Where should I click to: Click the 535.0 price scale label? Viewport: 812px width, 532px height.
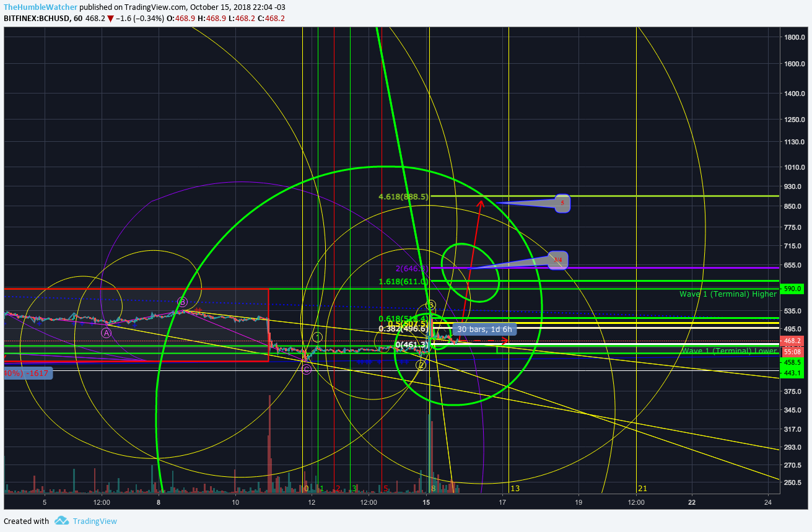pos(793,311)
